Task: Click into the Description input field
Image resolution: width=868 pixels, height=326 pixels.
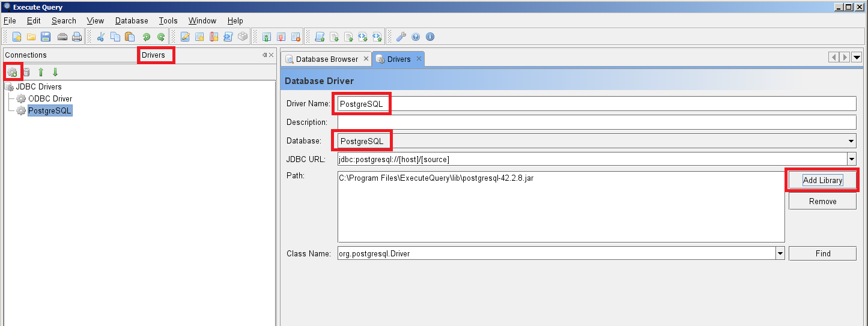Action: pos(596,122)
